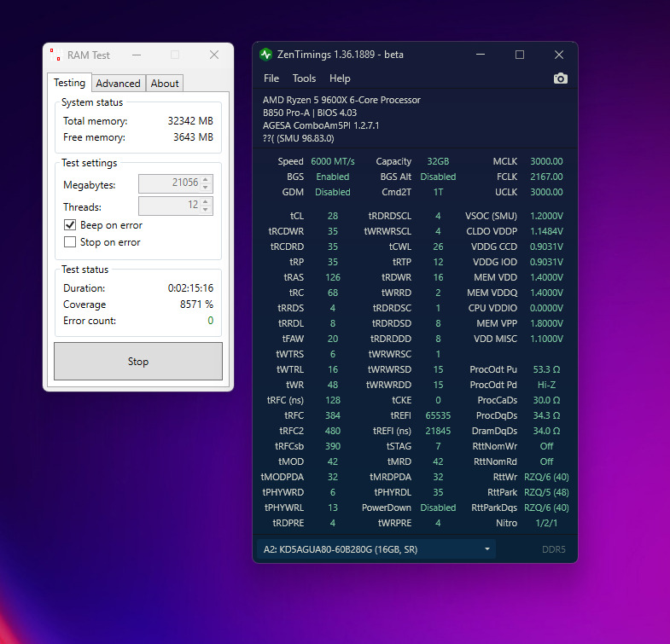Click the tRAS value 126
The image size is (670, 644).
pyautogui.click(x=333, y=277)
